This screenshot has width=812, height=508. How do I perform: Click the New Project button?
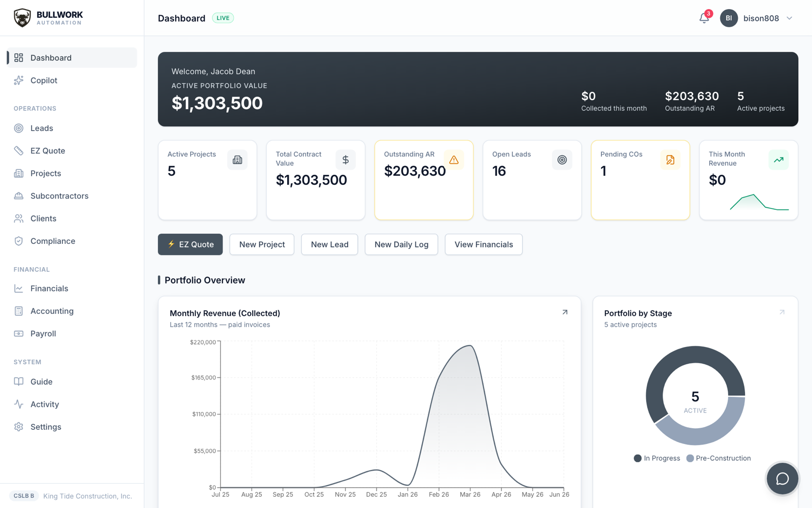[x=262, y=244]
